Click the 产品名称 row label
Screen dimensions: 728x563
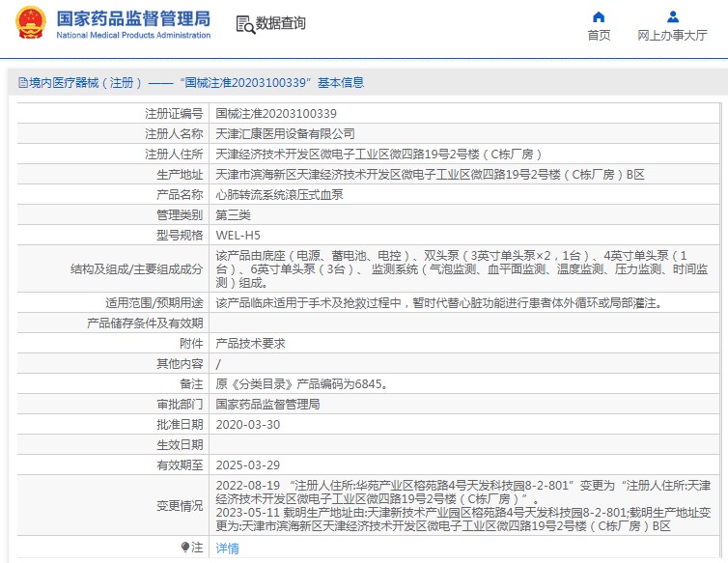180,195
